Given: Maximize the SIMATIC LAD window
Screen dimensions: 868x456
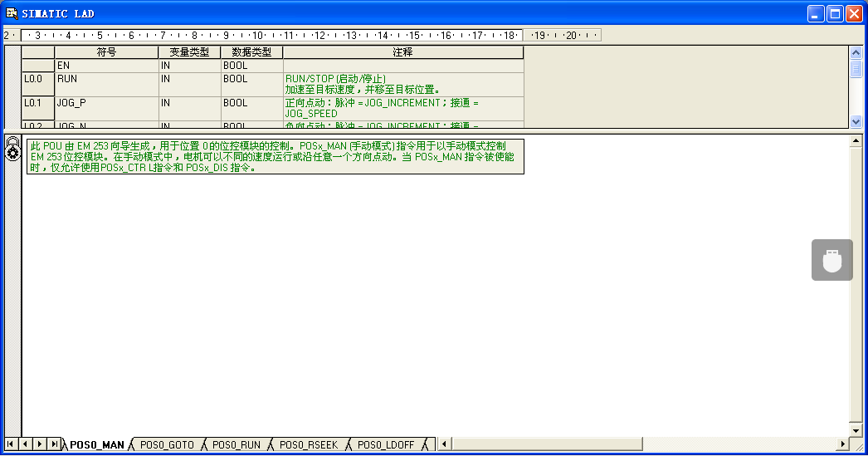Looking at the screenshot, I should click(835, 13).
